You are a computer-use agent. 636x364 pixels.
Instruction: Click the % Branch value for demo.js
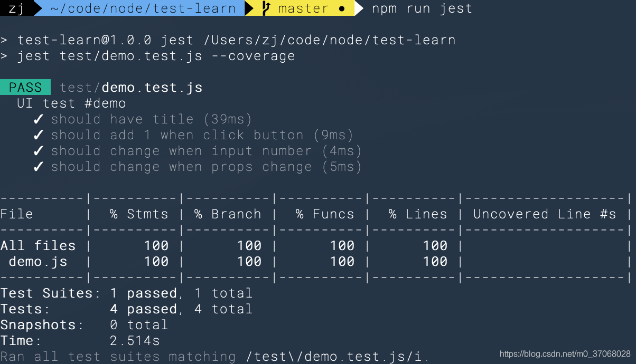[x=249, y=262]
